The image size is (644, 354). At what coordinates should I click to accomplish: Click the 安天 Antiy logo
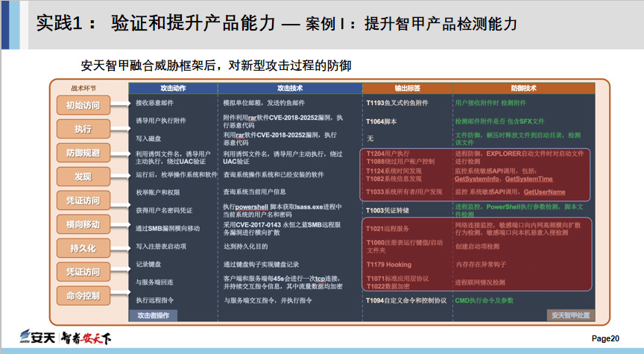(x=37, y=337)
